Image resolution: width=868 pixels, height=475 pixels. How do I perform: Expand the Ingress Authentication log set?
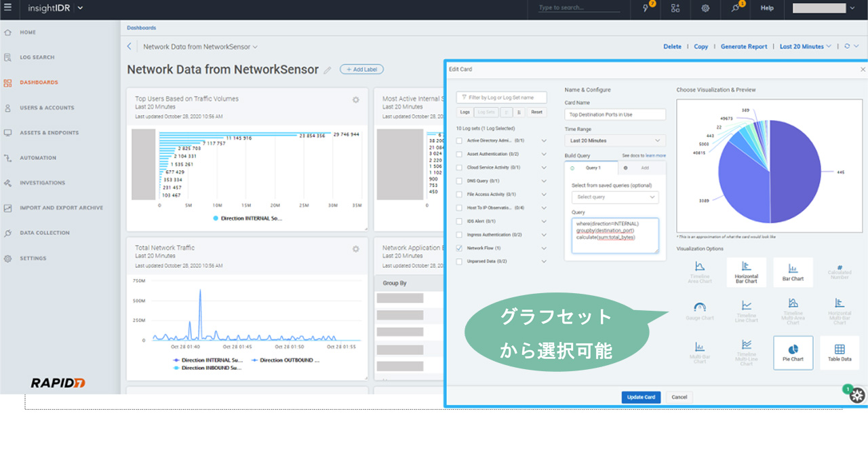[544, 235]
